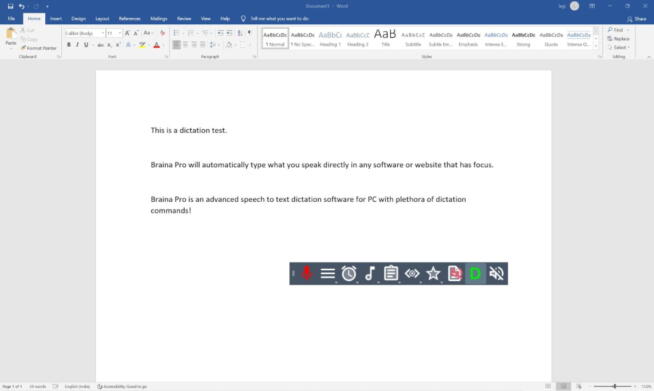Open the Insert ribbon tab
Image resolution: width=654 pixels, height=391 pixels.
(x=55, y=19)
